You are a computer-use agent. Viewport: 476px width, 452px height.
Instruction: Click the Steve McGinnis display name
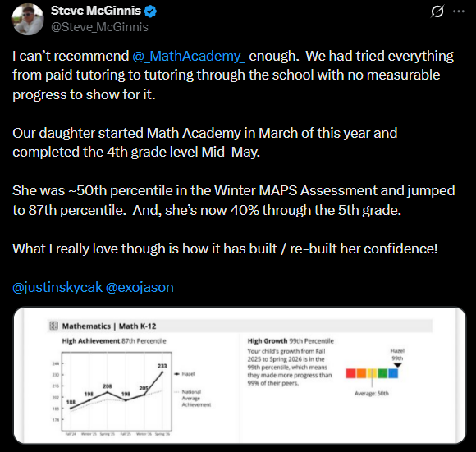click(96, 11)
